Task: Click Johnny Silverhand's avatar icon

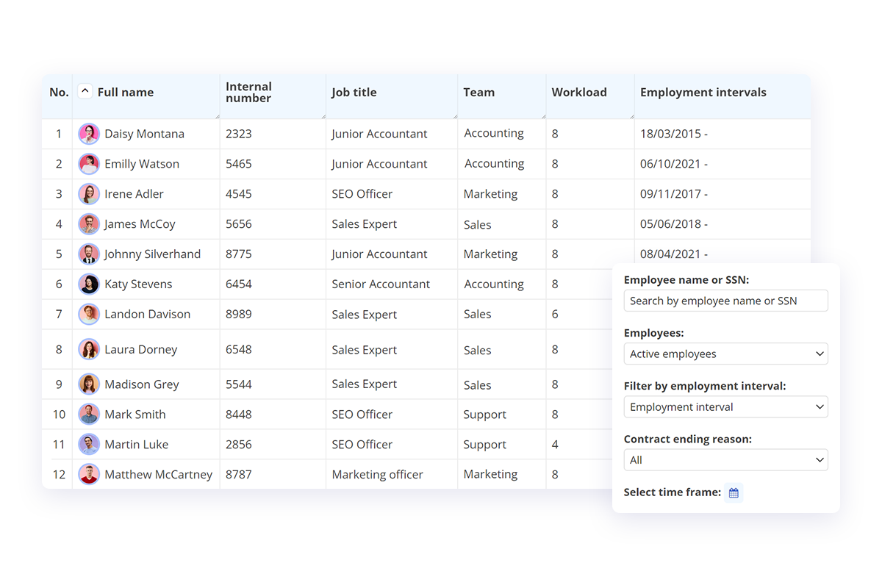Action: pos(89,254)
